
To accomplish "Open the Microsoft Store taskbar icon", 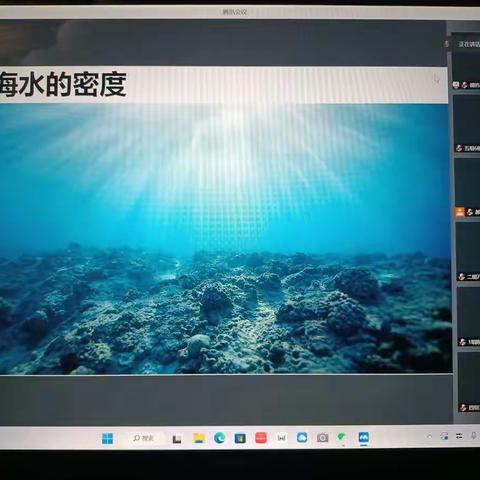I will click(x=240, y=438).
